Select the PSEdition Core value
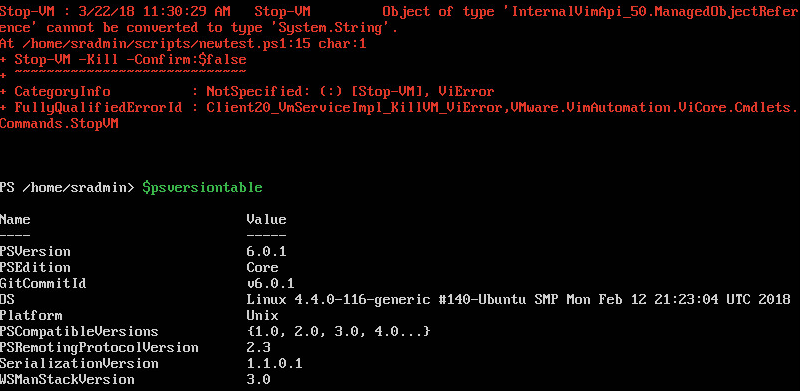Viewport: 800px width, 391px height. pos(262,267)
